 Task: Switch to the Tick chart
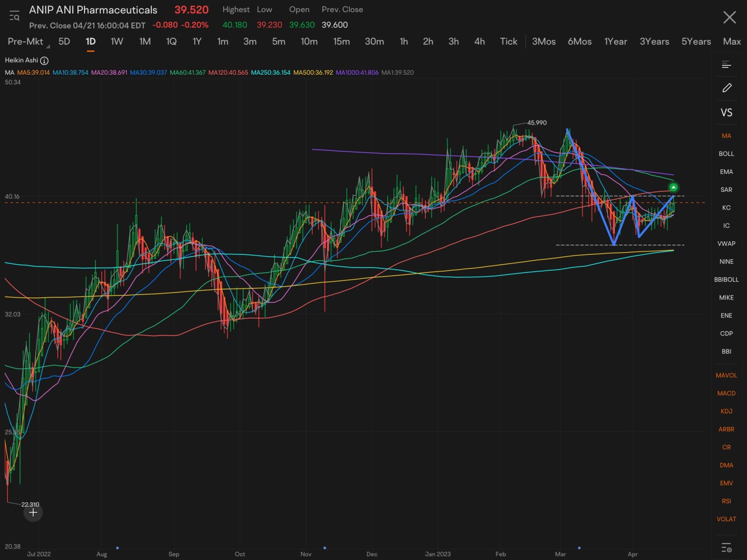tap(508, 42)
